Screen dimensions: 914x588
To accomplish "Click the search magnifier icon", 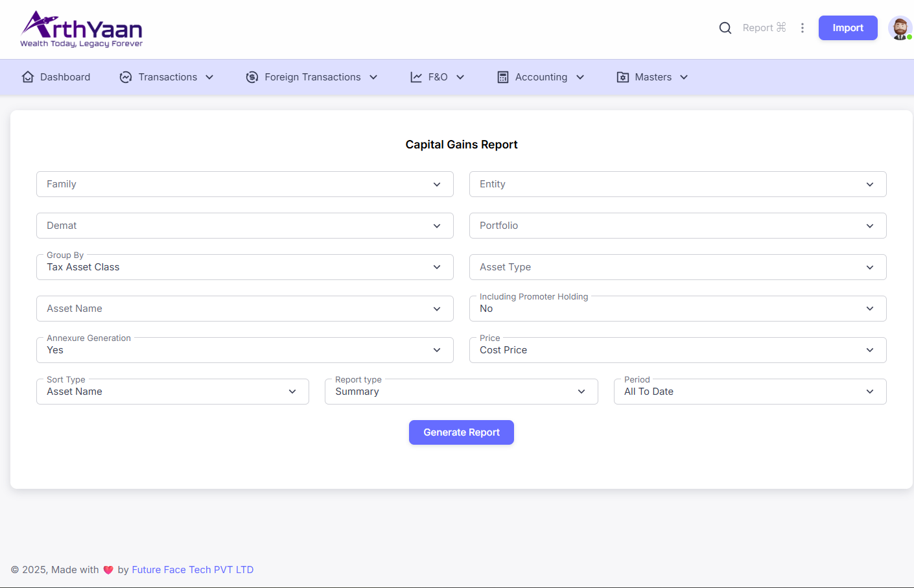I will [x=725, y=28].
